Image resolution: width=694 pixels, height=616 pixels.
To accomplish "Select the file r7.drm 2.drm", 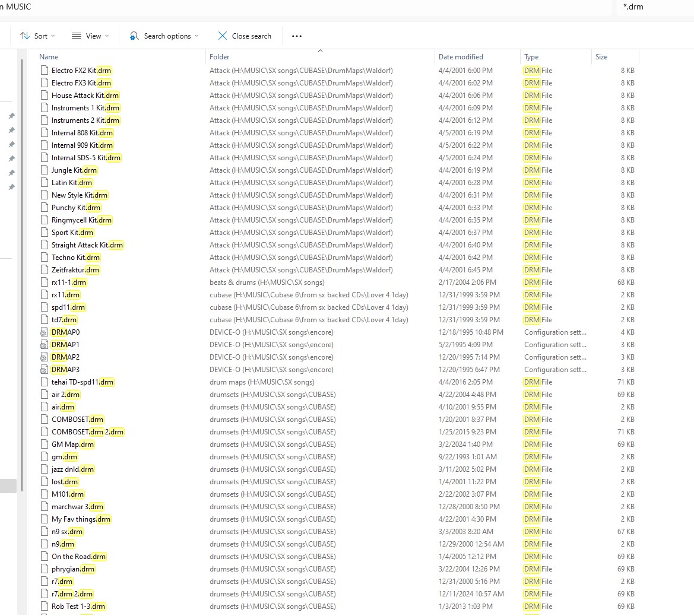I will [x=72, y=594].
